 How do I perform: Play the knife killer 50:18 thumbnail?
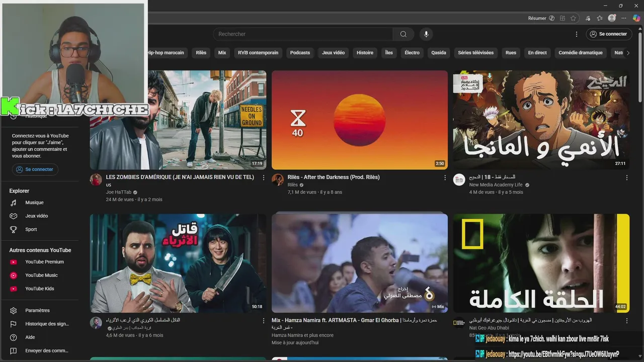tap(178, 263)
